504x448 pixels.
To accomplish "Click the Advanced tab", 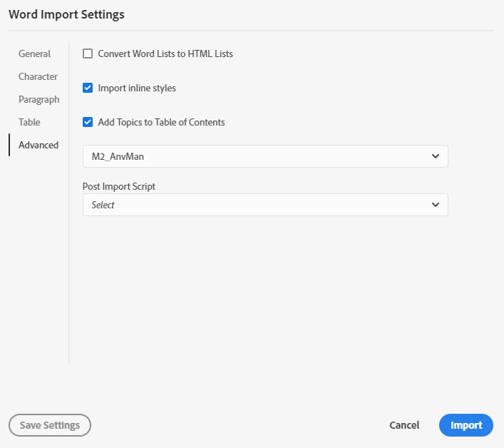I will [38, 145].
